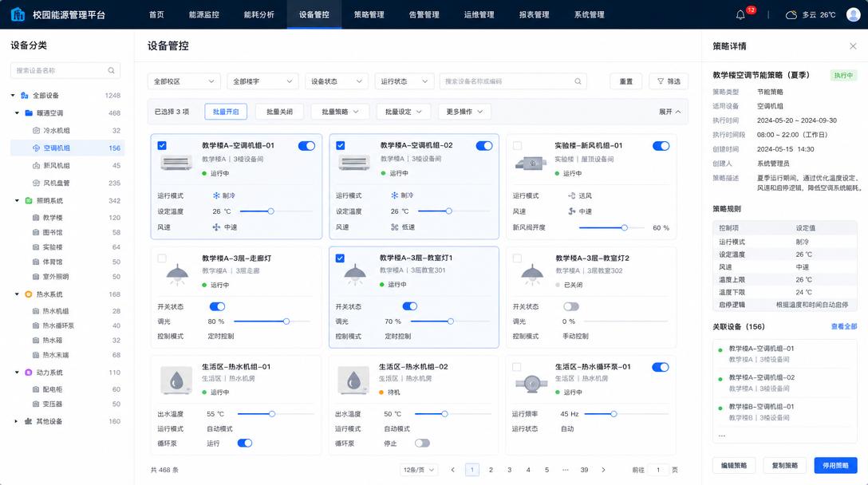Click the 全部设备 tree icon
Screen dimensions: 868x485
pyautogui.click(x=25, y=95)
